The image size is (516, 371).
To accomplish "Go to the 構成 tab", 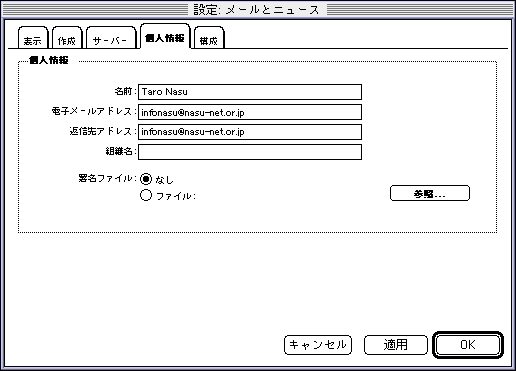I will [x=209, y=38].
